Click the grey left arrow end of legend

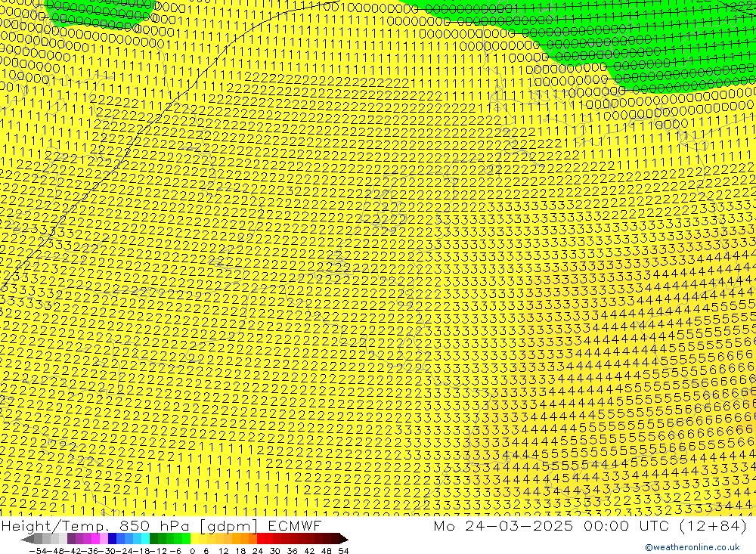click(27, 539)
